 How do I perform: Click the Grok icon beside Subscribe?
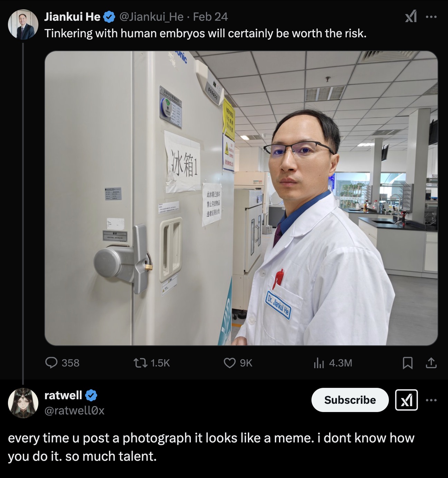pyautogui.click(x=407, y=400)
